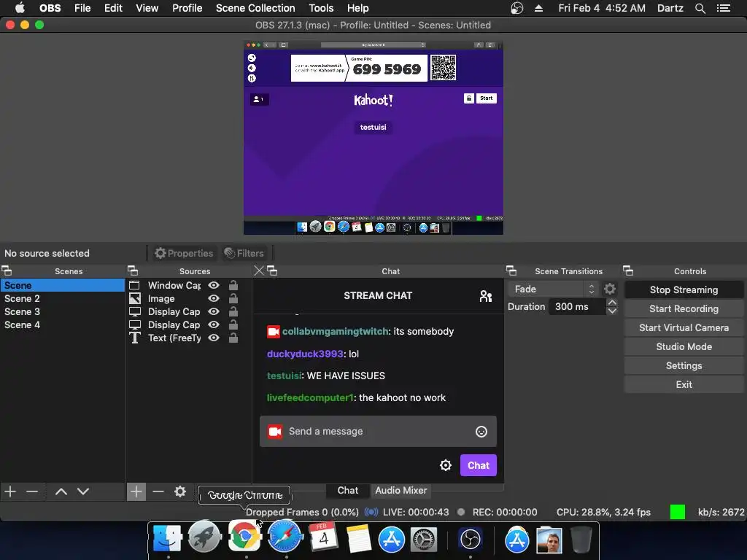Open the emoji picker in message box
The width and height of the screenshot is (747, 560).
[481, 432]
